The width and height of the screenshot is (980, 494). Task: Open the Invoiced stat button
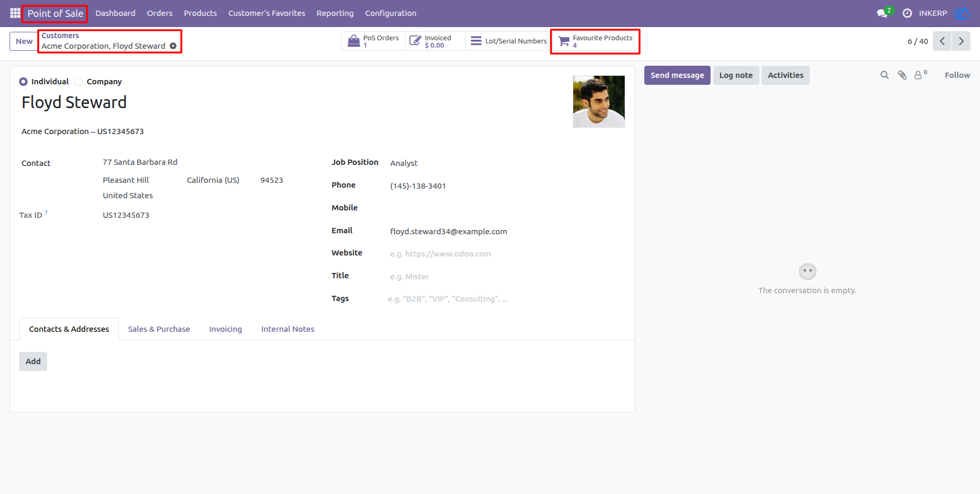click(x=435, y=41)
